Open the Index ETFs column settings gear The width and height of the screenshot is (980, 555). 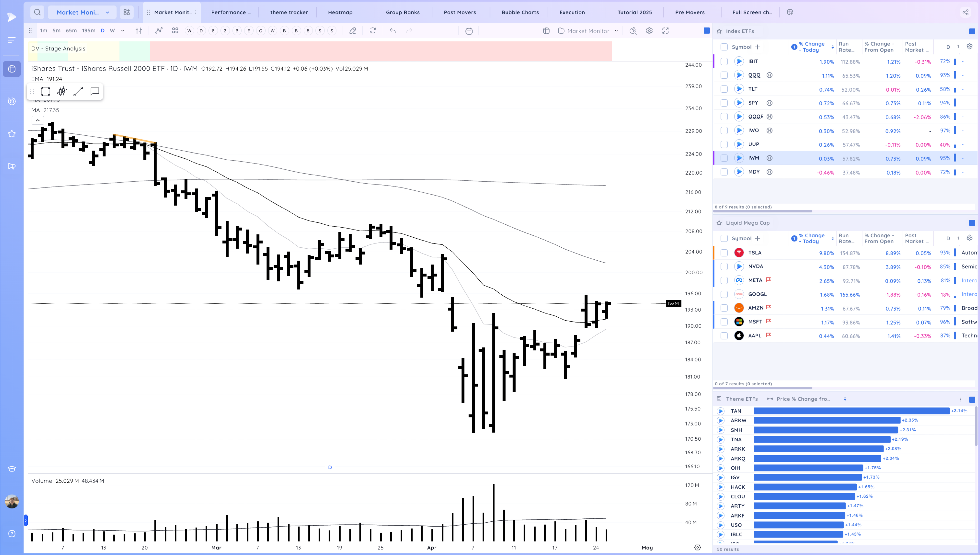point(969,47)
